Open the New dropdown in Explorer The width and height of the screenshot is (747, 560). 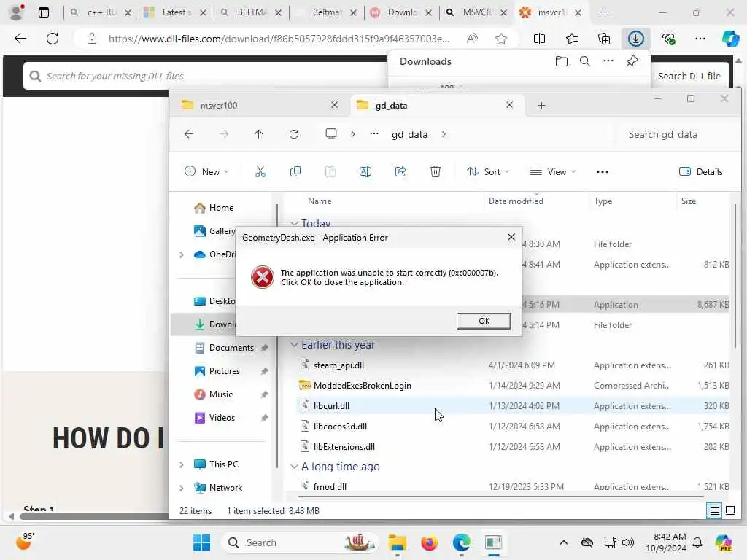click(206, 171)
